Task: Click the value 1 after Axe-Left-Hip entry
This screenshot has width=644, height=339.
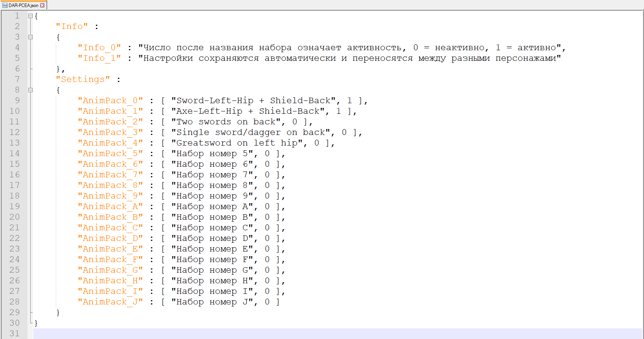Action: coord(338,111)
